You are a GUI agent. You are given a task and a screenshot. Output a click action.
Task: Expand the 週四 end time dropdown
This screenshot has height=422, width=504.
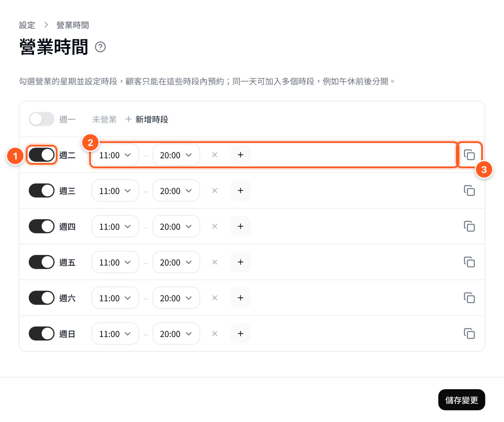[176, 226]
